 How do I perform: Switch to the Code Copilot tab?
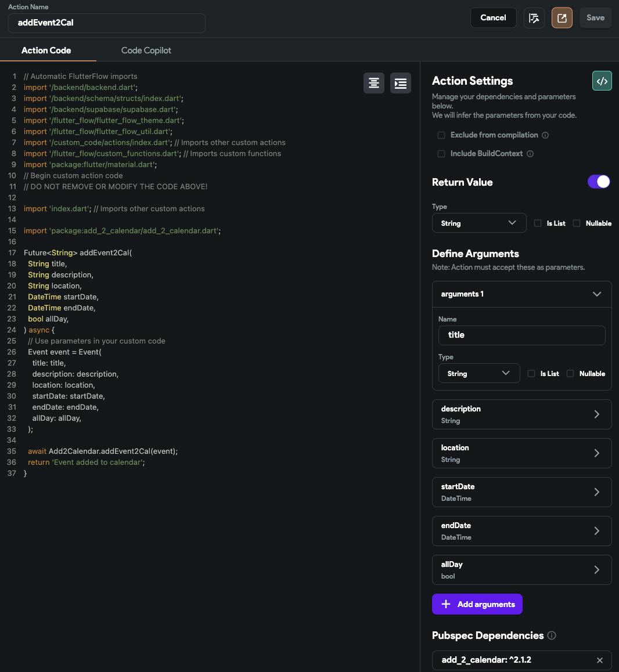click(146, 50)
